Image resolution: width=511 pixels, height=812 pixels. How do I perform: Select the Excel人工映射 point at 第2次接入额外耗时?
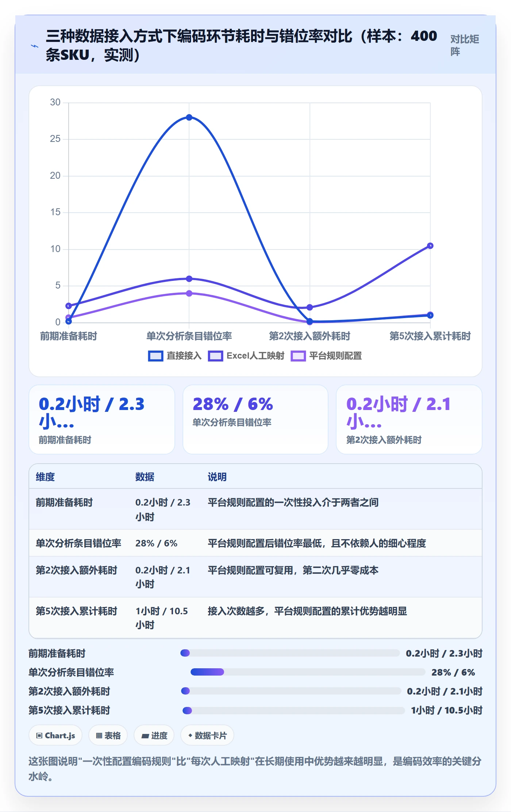pyautogui.click(x=310, y=308)
